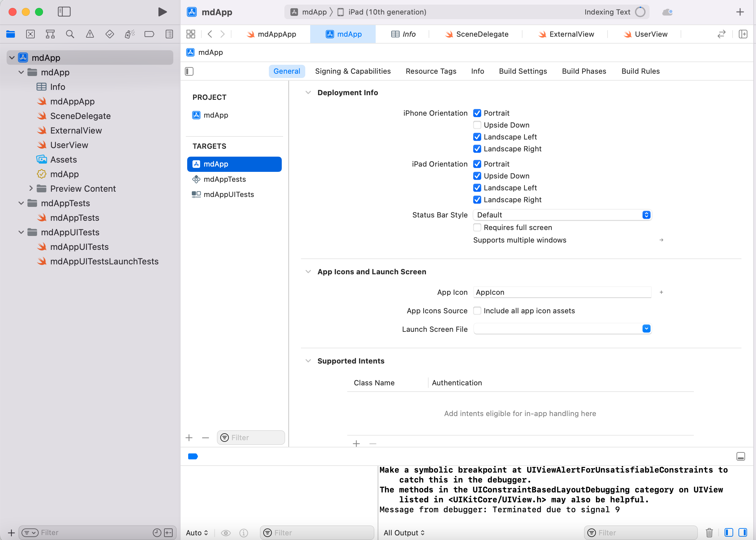
Task: Open the Find navigator
Action: [x=70, y=34]
